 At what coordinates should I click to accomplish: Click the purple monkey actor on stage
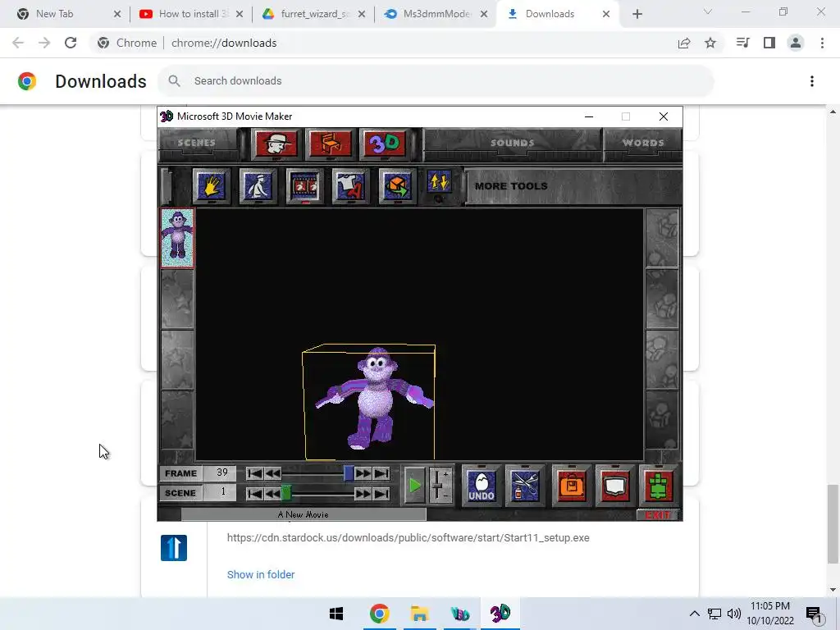[374, 399]
